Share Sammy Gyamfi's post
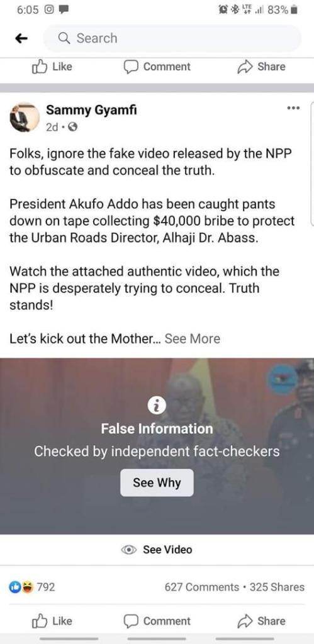314x644 pixels. [261, 621]
